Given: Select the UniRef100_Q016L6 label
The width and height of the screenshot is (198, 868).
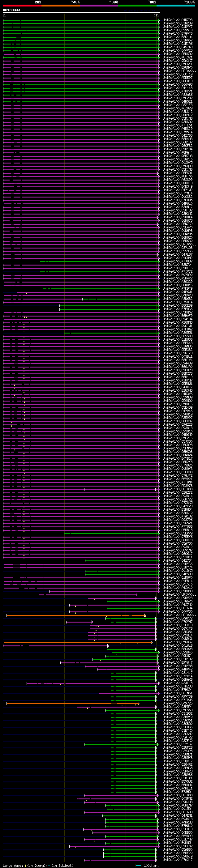Looking at the screenshot, I should [x=178, y=646].
